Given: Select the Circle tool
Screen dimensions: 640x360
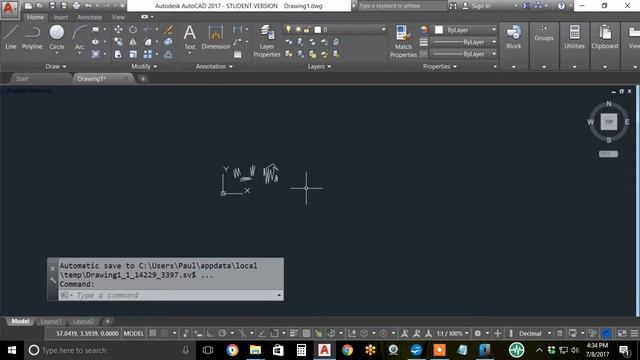Looking at the screenshot, I should (57, 37).
